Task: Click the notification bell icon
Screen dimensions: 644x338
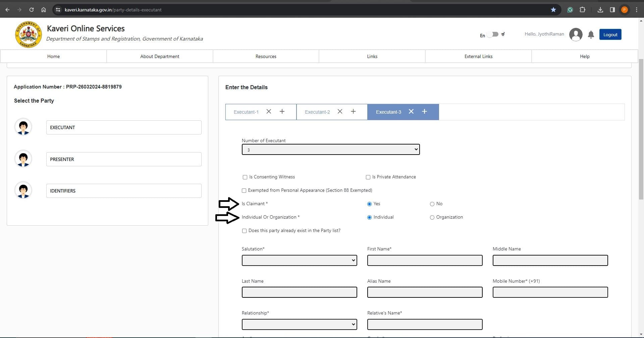Action: click(x=591, y=35)
